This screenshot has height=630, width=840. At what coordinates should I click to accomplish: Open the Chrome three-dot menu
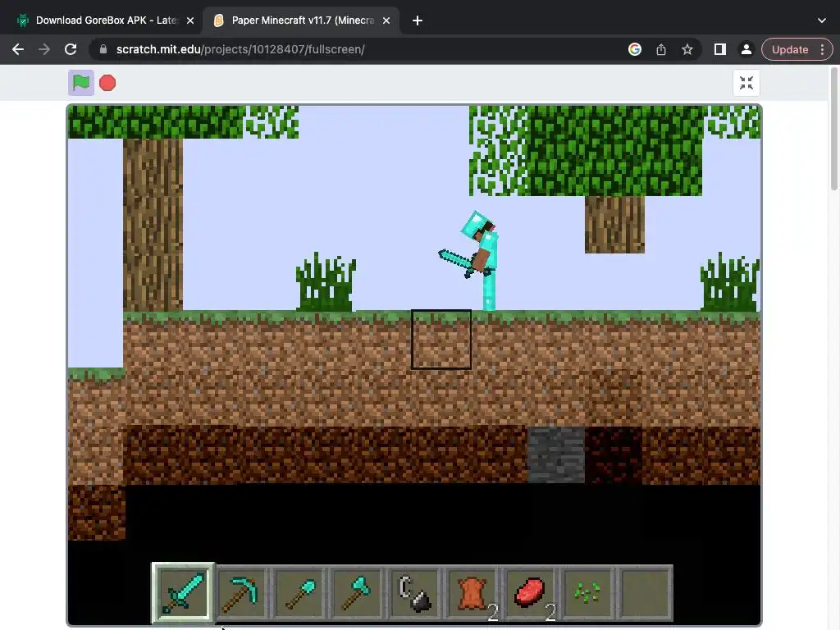point(822,49)
